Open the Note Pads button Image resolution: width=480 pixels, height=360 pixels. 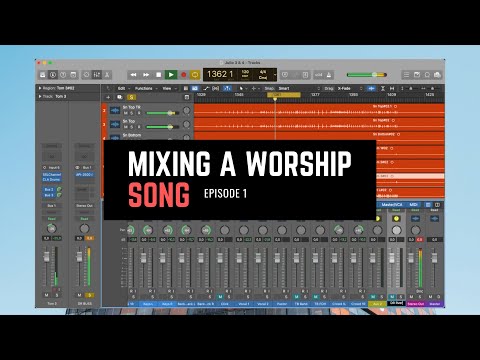[417, 75]
